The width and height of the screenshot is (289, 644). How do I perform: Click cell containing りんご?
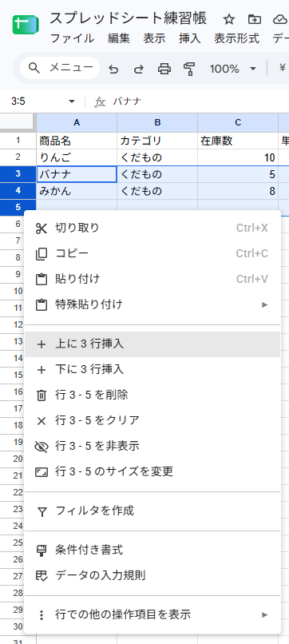(77, 157)
